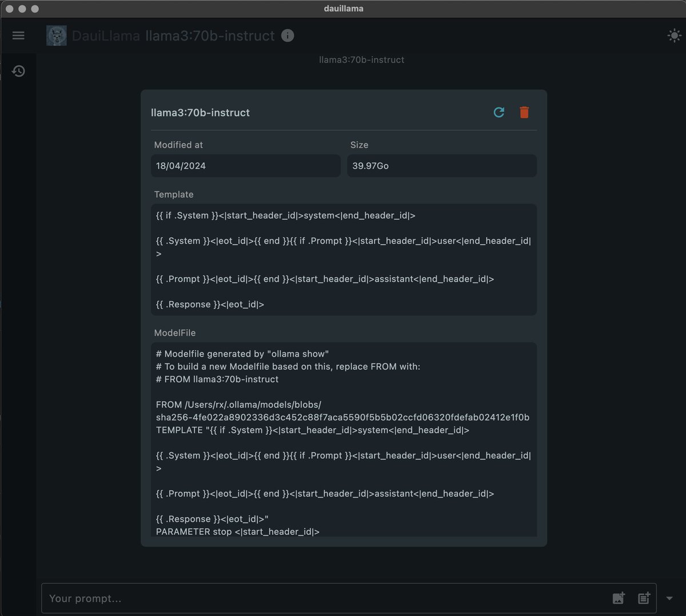Toggle the light/dark theme sun icon
686x616 pixels.
click(674, 36)
